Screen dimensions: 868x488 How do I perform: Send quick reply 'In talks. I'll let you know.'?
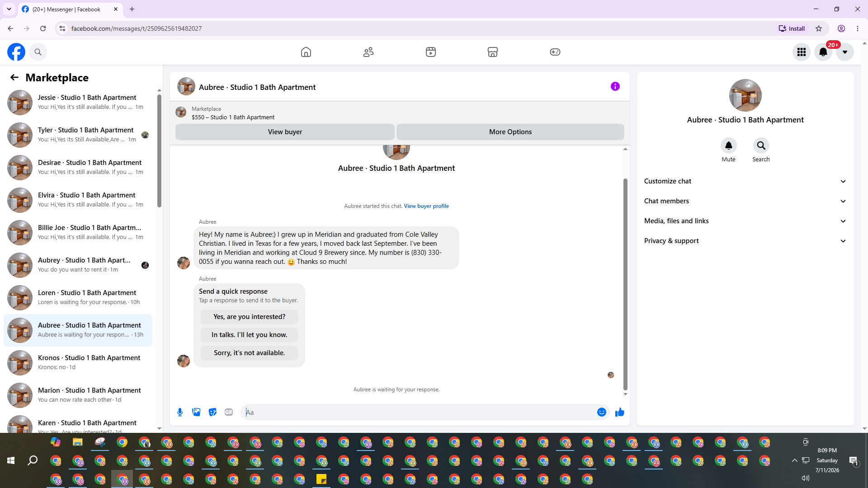[250, 335]
